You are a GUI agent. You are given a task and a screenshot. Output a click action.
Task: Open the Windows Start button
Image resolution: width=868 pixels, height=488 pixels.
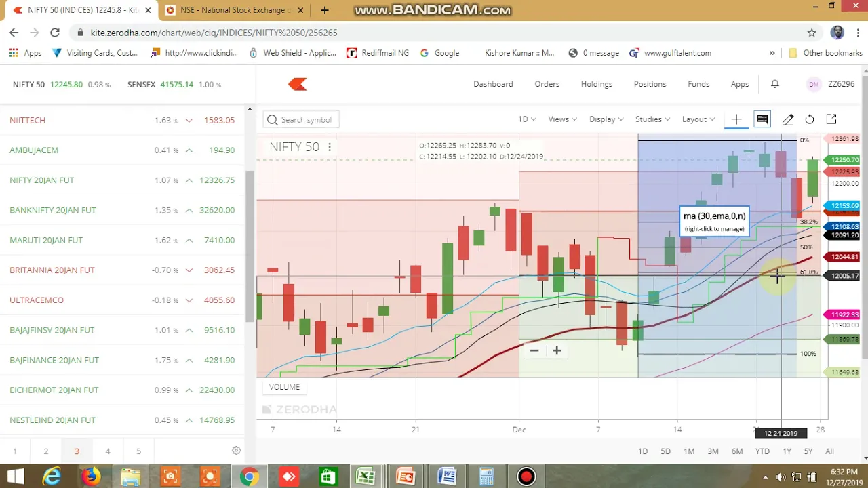15,476
